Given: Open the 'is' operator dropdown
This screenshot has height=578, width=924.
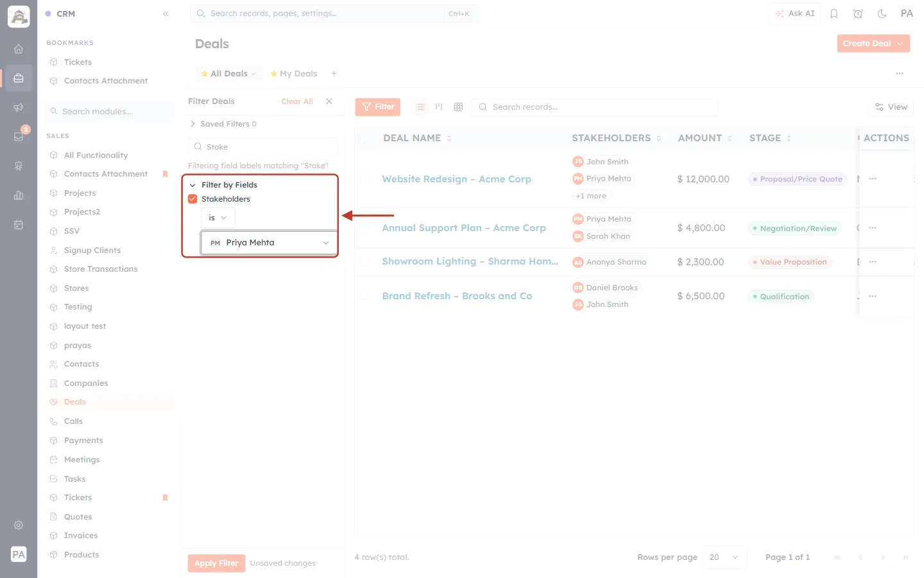Looking at the screenshot, I should tap(218, 218).
